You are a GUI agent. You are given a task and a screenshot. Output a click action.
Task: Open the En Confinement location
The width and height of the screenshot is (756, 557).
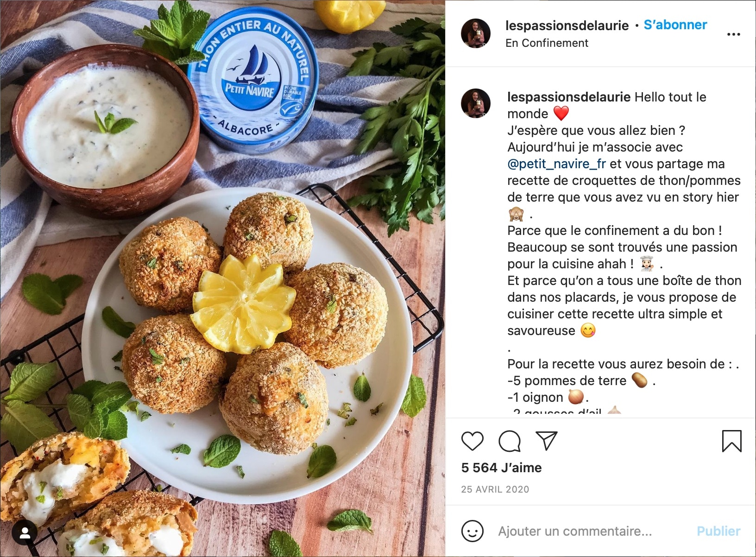pos(547,43)
